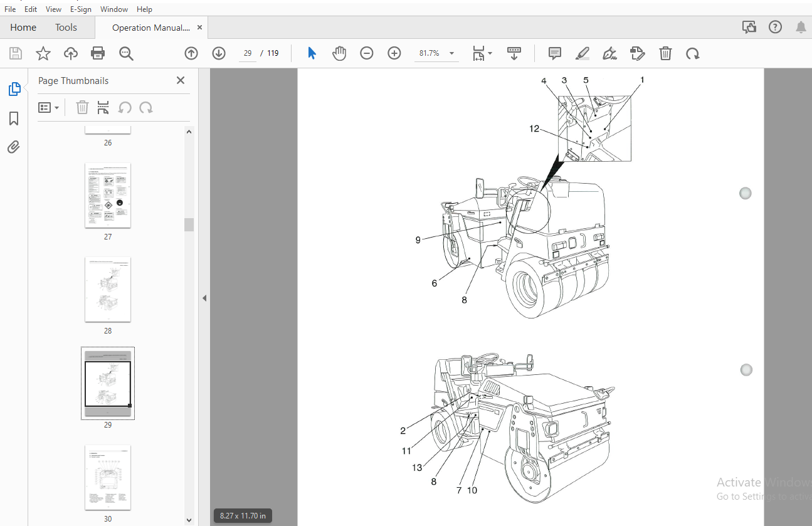812x526 pixels.
Task: Click the thumbnails panel scrollbar handle
Action: click(x=189, y=224)
